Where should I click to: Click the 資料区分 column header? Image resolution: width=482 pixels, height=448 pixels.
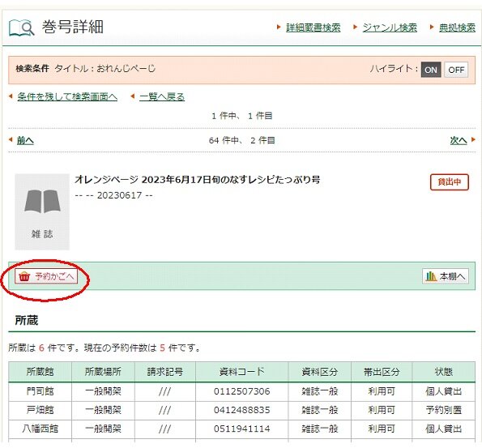pyautogui.click(x=320, y=372)
